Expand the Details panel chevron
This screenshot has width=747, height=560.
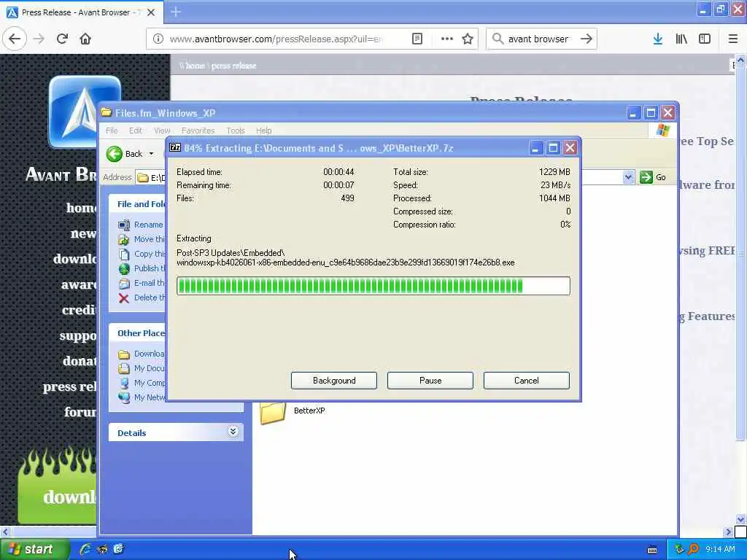233,432
